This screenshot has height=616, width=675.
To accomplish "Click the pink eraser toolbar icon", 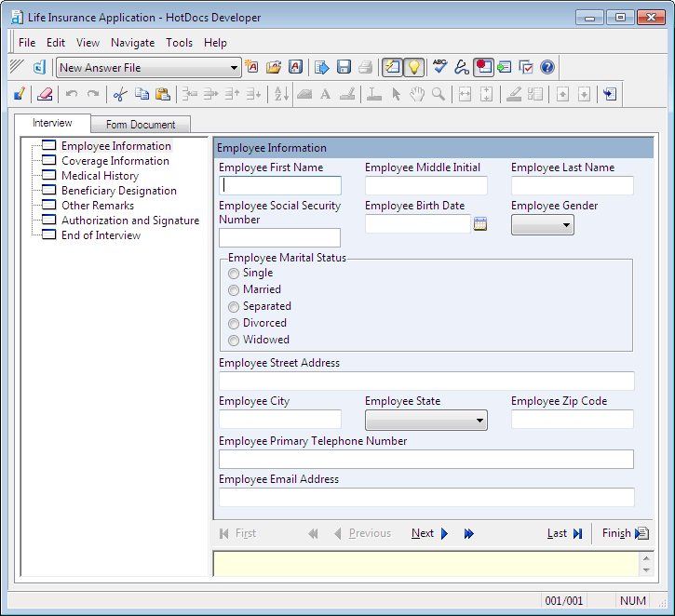I will coord(44,94).
